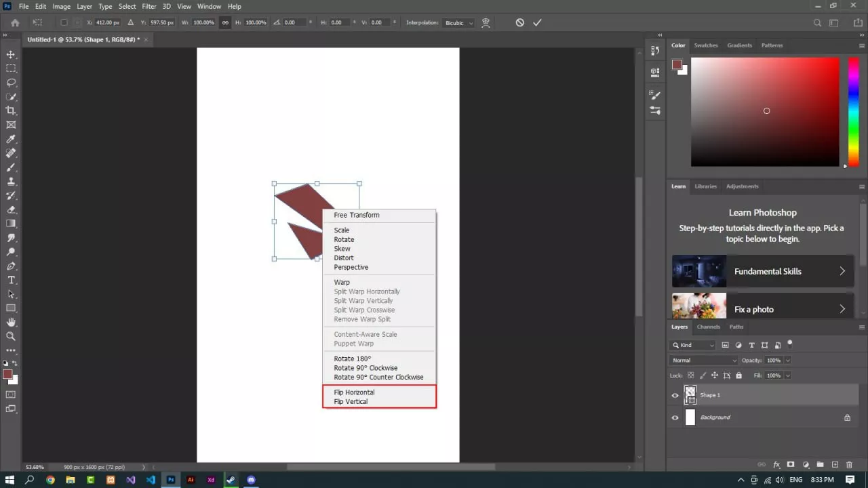
Task: Open the Interpolation Bicubic dropdown
Action: click(x=459, y=23)
